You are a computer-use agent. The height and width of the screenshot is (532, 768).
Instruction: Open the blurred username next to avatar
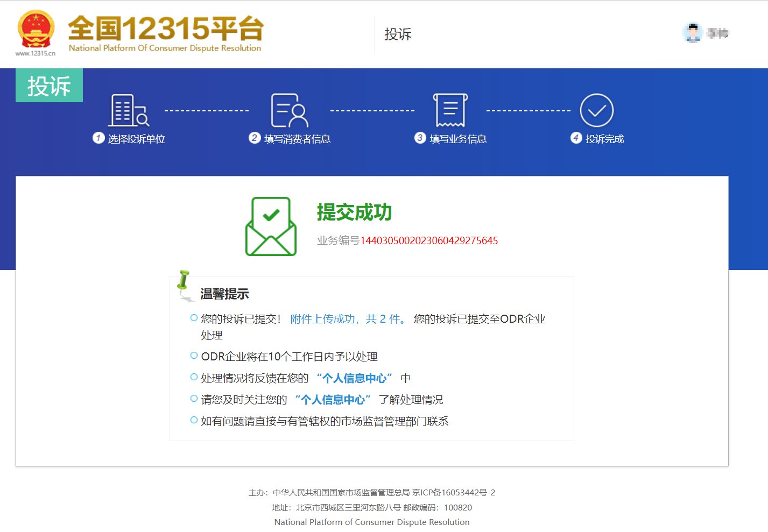[717, 33]
